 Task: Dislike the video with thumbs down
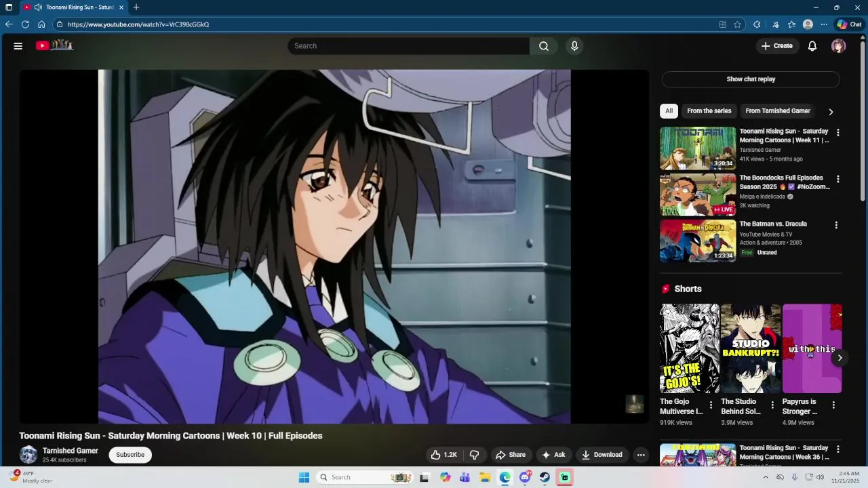(475, 455)
